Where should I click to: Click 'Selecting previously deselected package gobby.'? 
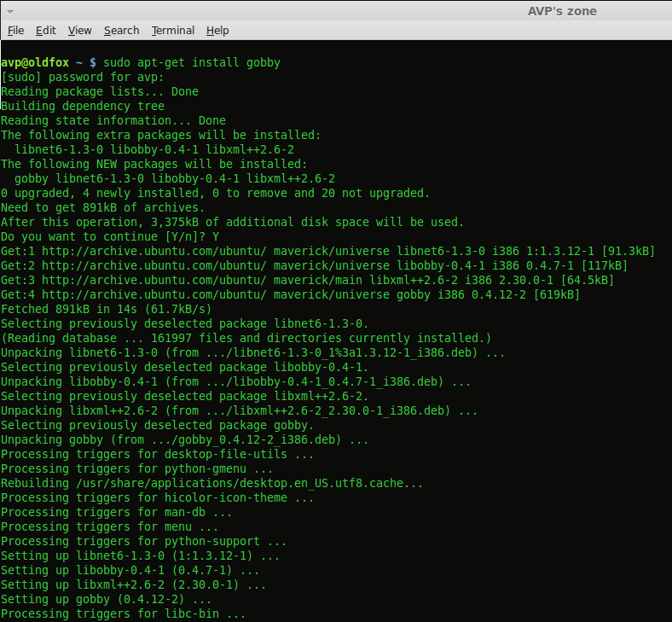coord(157,426)
